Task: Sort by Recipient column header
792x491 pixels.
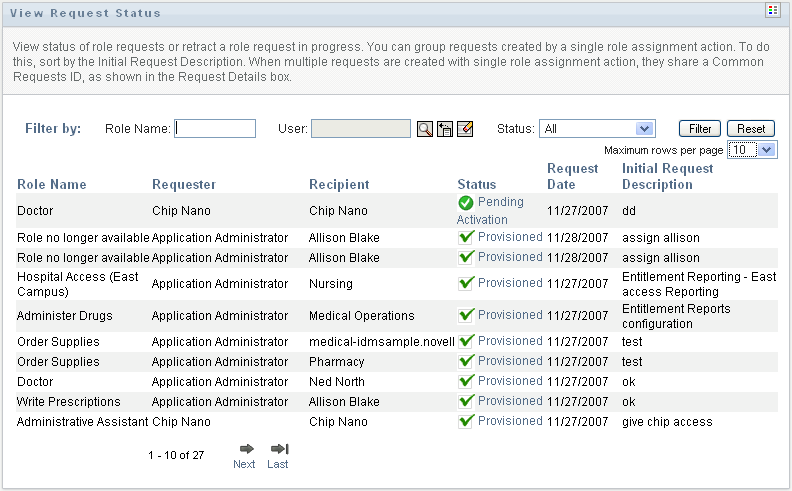Action: (x=339, y=184)
